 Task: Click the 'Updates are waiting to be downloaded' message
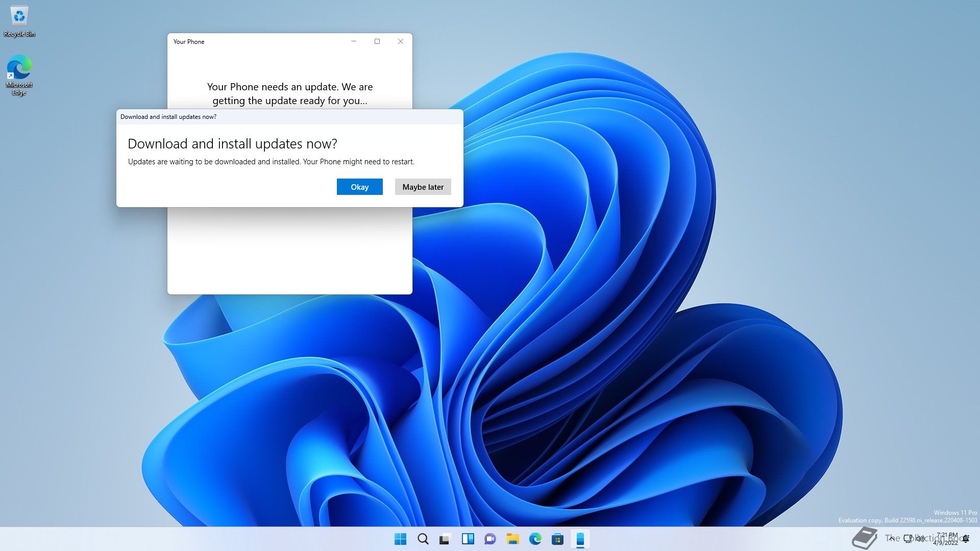(271, 162)
